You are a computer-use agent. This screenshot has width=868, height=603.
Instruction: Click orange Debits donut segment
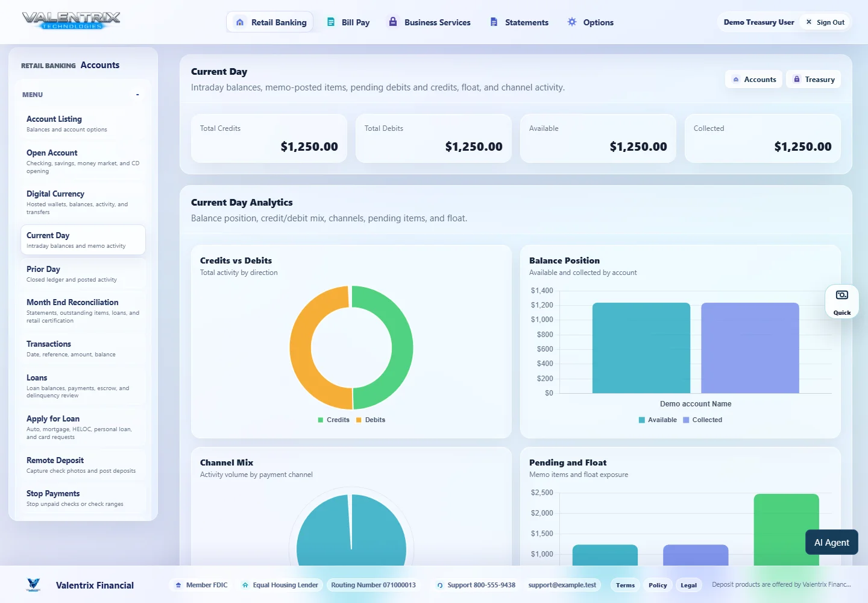pos(301,347)
